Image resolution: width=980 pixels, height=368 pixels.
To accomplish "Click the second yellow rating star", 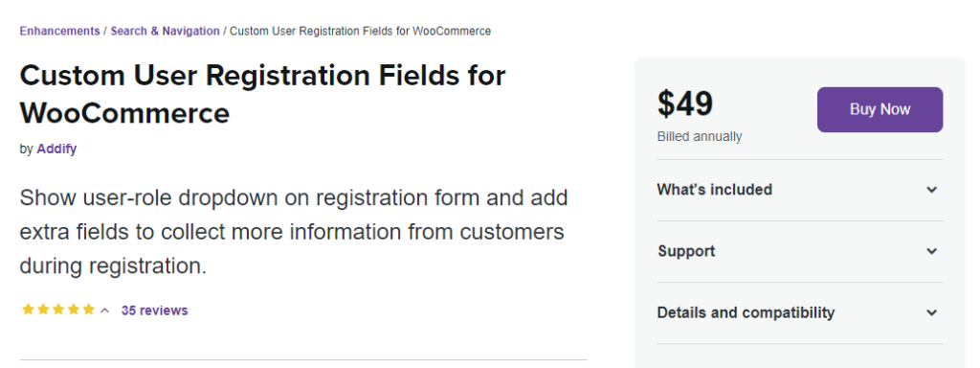I will (43, 310).
